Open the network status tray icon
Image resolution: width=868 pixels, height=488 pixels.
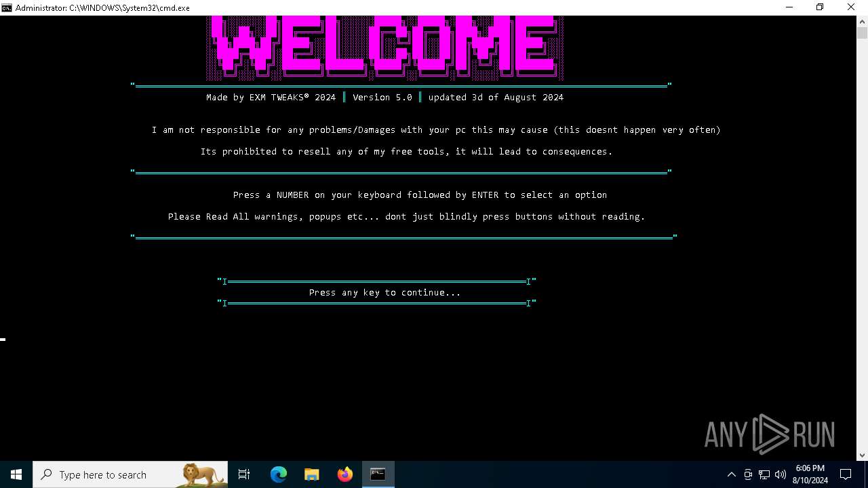tap(764, 474)
